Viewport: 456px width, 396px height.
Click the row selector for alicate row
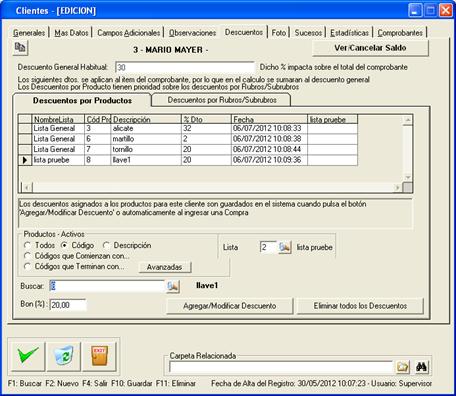tap(25, 129)
